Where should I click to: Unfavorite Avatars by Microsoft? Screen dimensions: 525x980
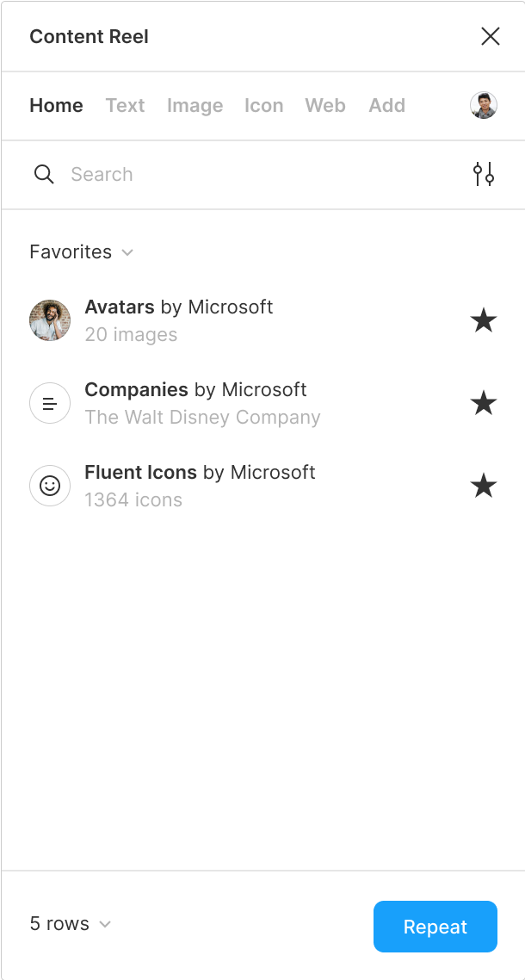483,319
